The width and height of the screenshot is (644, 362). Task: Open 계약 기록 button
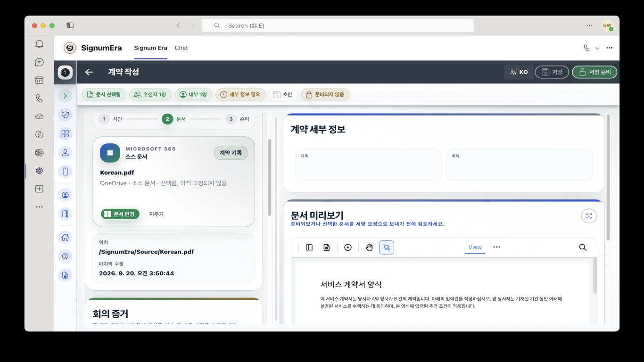(x=231, y=153)
